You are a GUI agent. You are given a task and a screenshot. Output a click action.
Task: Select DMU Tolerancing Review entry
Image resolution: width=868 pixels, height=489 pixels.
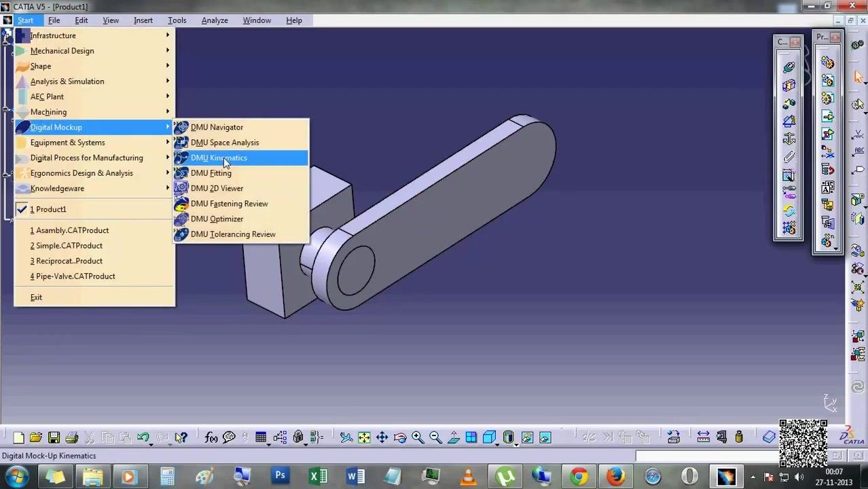tap(240, 234)
